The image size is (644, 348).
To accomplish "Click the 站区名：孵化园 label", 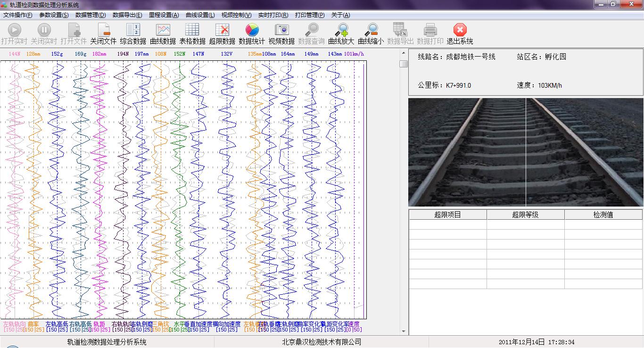I will 542,57.
